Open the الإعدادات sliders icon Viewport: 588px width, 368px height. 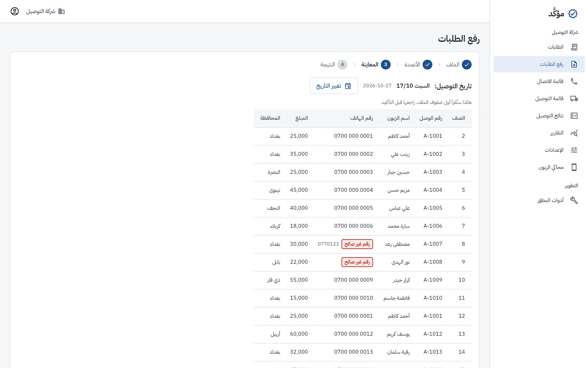coord(574,150)
